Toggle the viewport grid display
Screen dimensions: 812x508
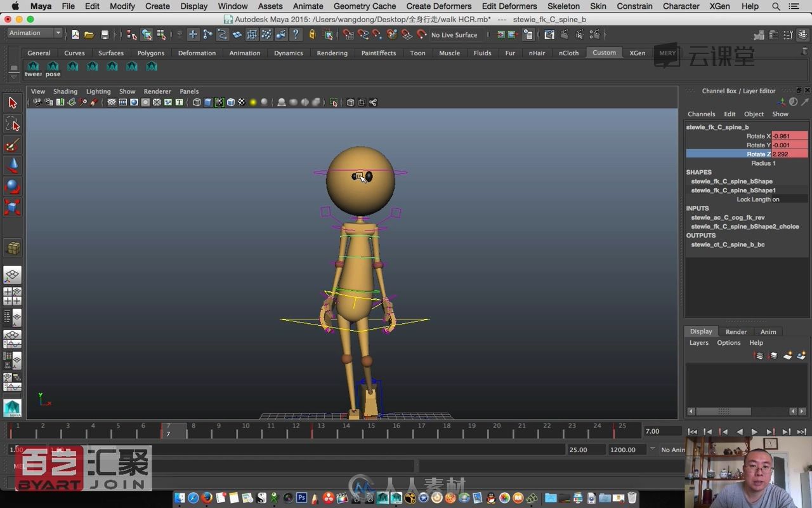tap(111, 102)
